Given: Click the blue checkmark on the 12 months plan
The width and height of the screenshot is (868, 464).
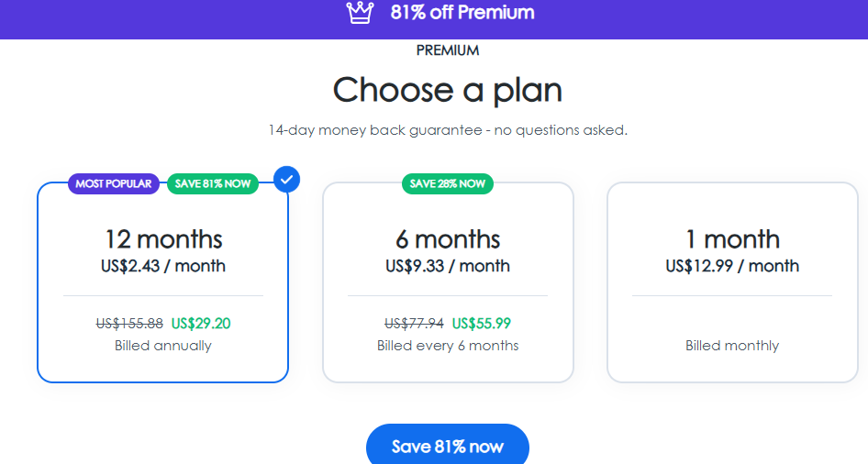Looking at the screenshot, I should [x=287, y=179].
